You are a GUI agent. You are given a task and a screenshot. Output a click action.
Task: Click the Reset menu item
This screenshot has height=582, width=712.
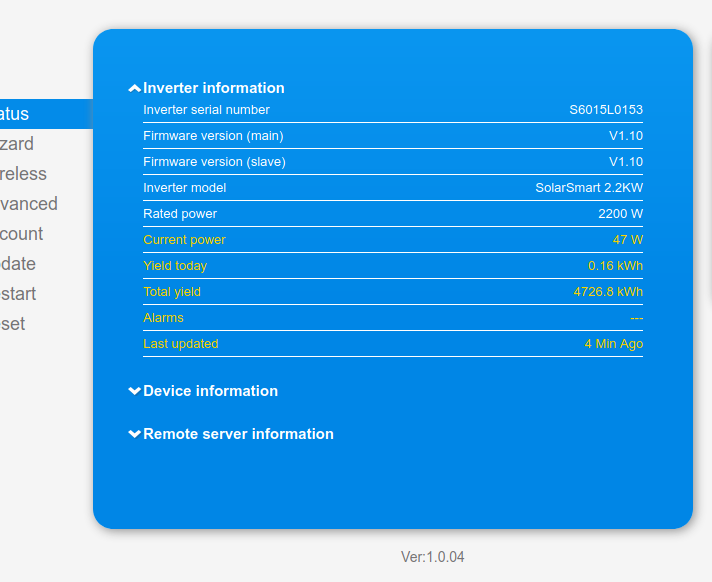[x=13, y=324]
